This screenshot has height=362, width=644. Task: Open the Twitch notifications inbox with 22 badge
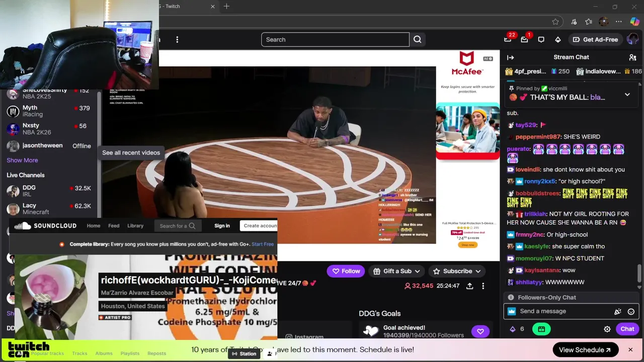[508, 39]
